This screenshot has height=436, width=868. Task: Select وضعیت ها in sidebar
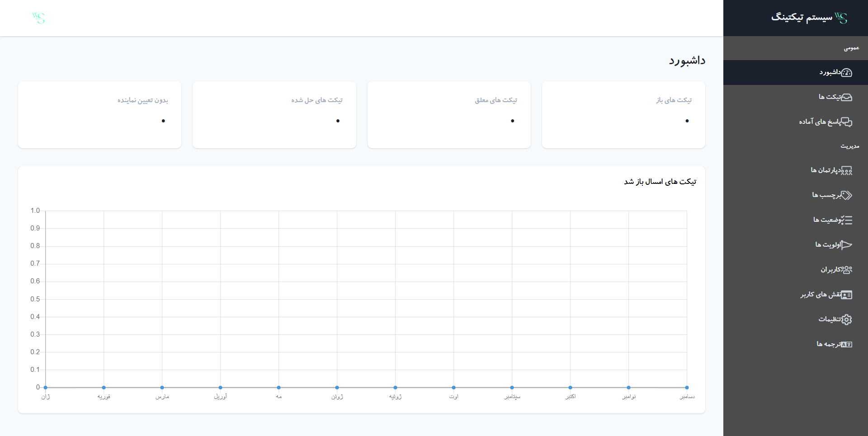796,220
